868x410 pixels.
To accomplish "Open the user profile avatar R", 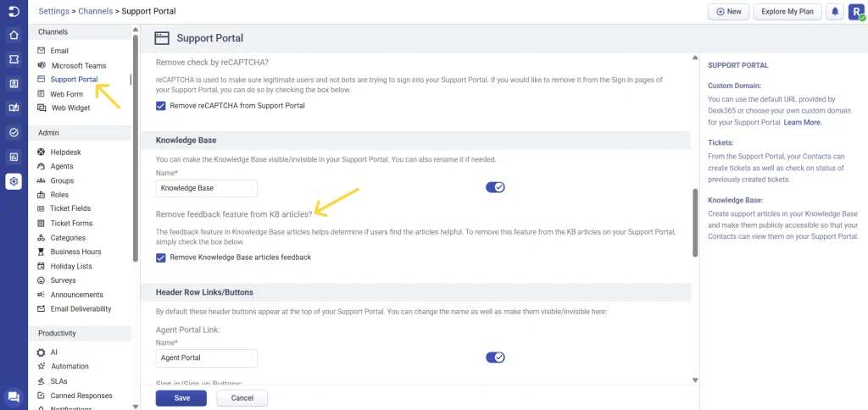I will pos(856,12).
